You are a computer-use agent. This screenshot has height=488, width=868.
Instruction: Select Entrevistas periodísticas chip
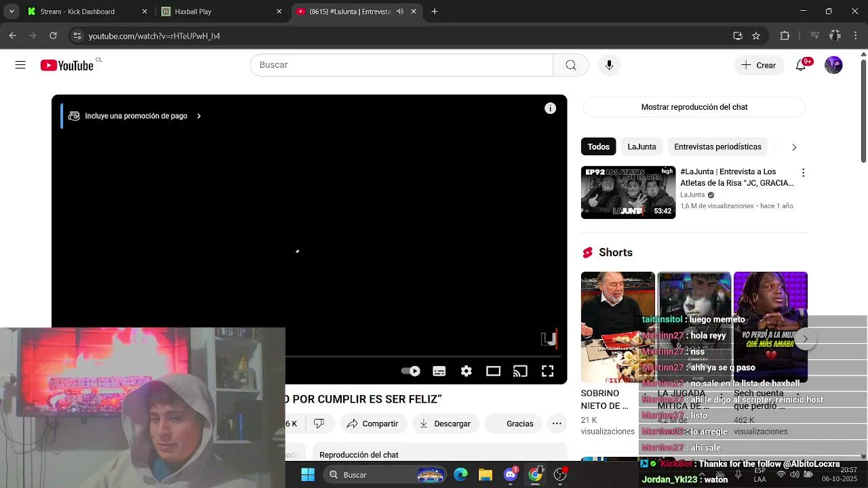tap(717, 146)
